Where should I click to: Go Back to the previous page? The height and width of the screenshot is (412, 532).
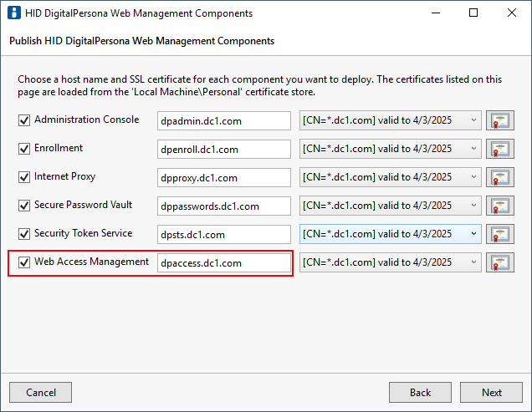pos(420,392)
